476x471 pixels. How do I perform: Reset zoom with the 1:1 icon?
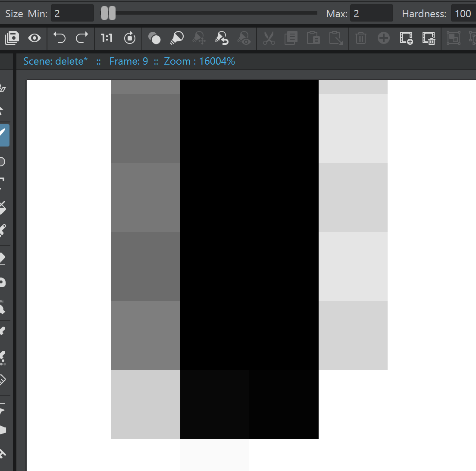(106, 38)
